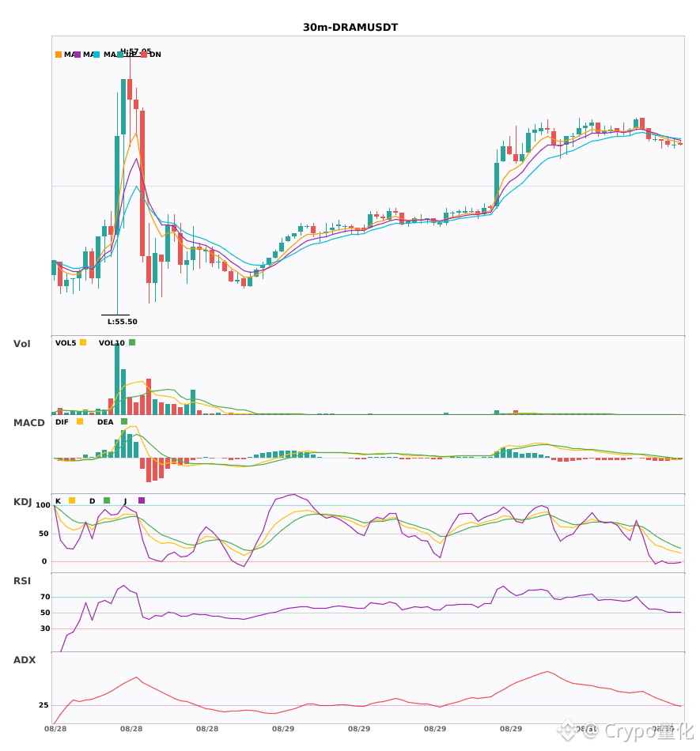The height and width of the screenshot is (751, 700).
Task: Select the yellow VOL5 legend swatch
Action: click(83, 342)
